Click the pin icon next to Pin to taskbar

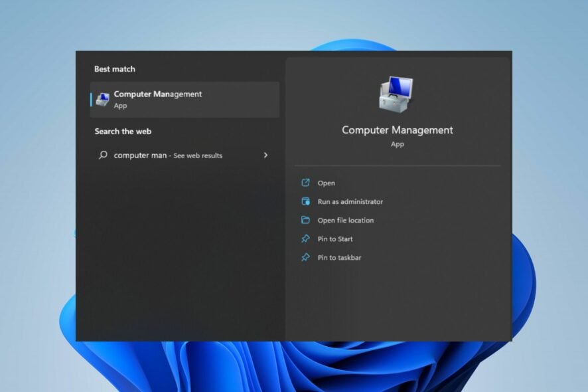click(304, 257)
